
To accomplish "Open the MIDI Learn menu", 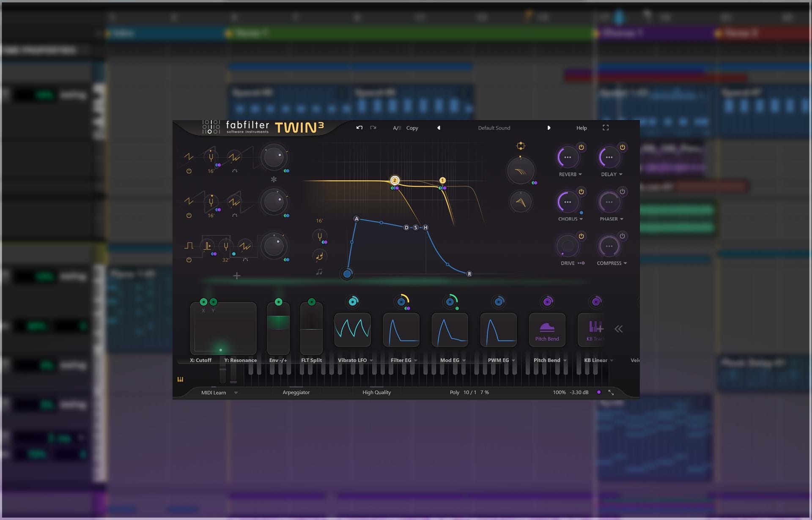I will (x=219, y=393).
